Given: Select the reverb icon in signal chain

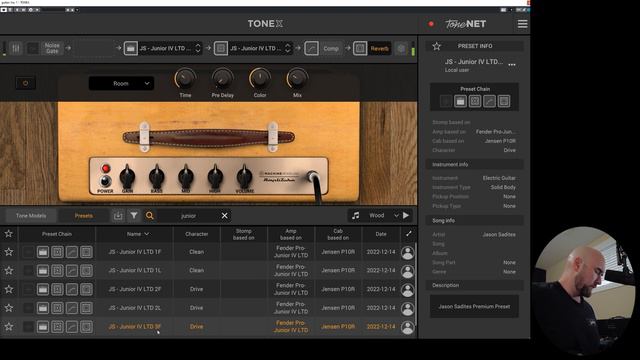Looking at the screenshot, I should [x=360, y=49].
